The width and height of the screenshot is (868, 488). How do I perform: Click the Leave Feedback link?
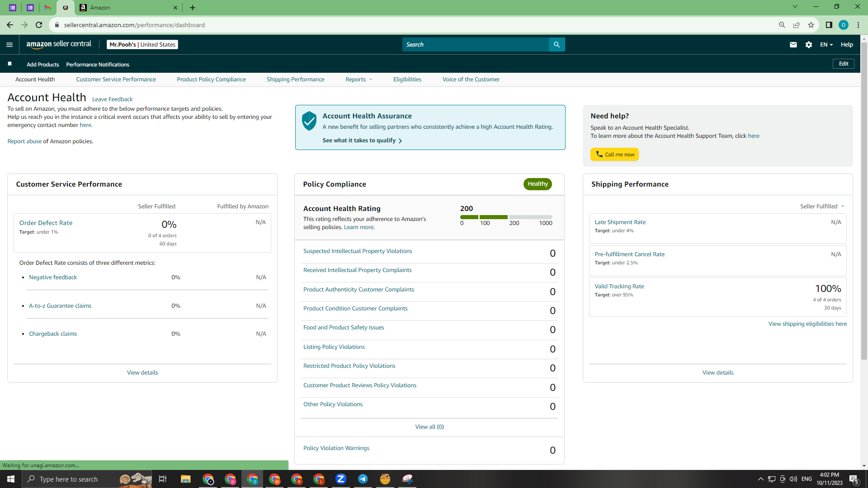[x=112, y=99]
